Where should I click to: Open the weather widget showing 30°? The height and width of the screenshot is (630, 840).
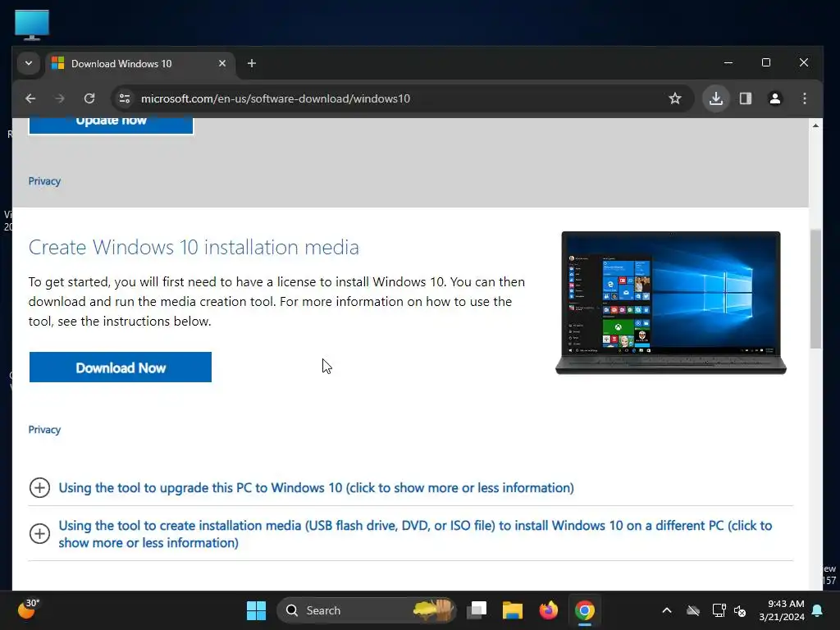pos(29,609)
